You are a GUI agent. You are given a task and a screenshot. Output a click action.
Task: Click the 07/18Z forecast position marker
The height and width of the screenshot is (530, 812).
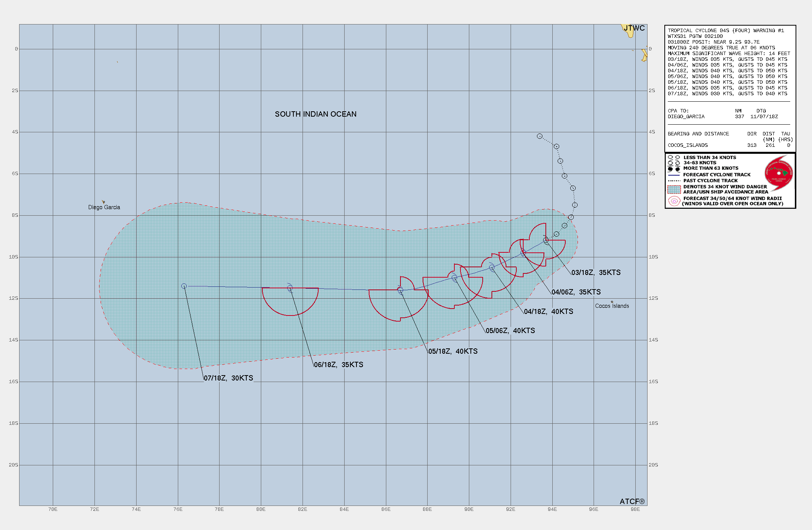[184, 286]
